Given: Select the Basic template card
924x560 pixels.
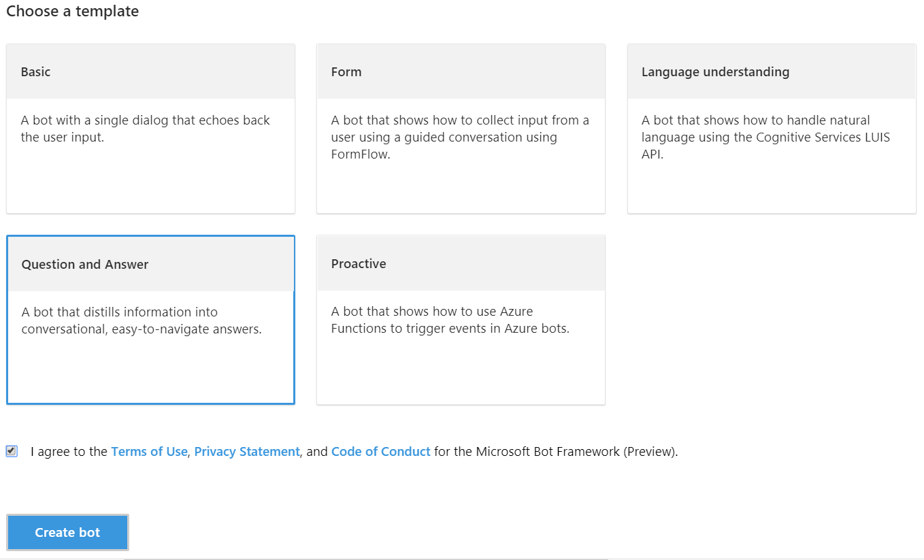Looking at the screenshot, I should 150,129.
